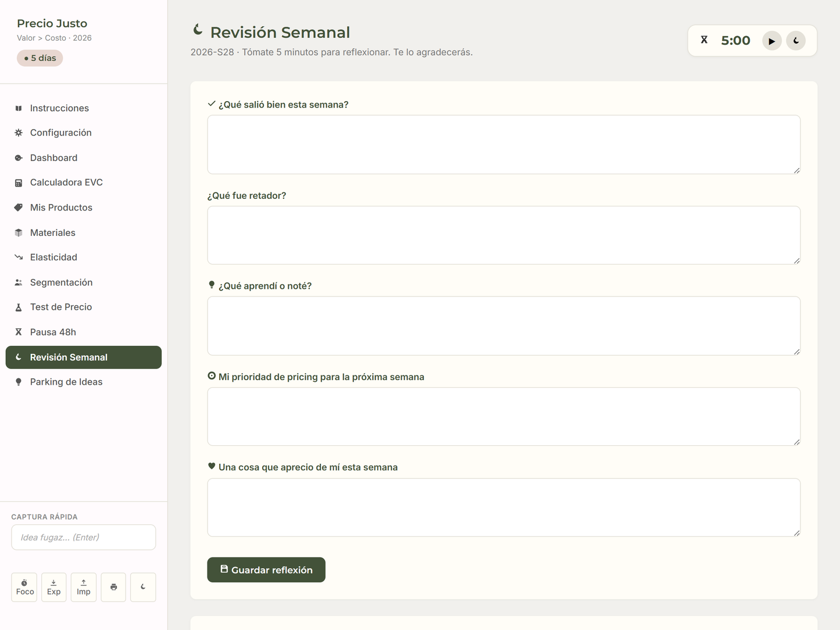Click the '¿Qué salió bien esta semana?' text area
Screen dimensions: 840x630
(x=504, y=145)
